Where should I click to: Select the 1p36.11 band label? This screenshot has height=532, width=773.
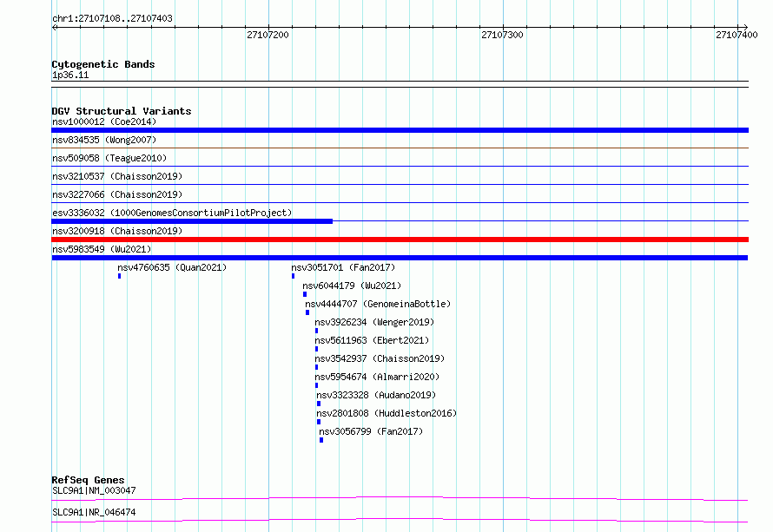click(x=70, y=75)
